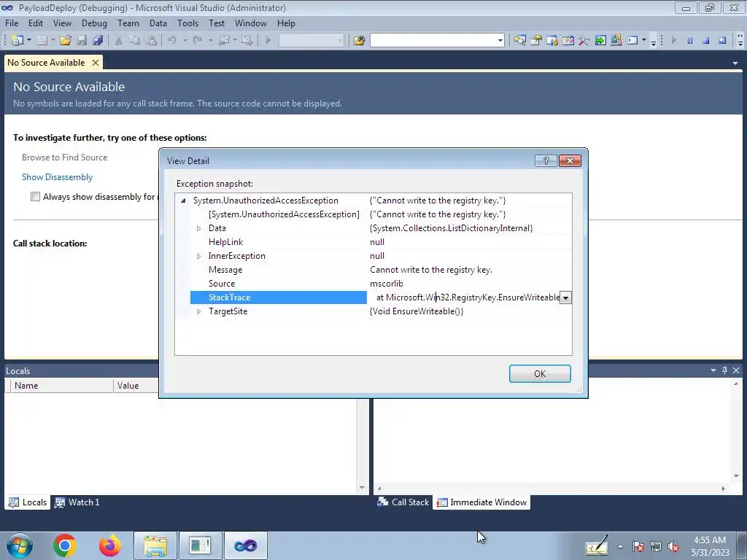The height and width of the screenshot is (560, 747).
Task: Click the Cut scissors icon
Action: 119,41
